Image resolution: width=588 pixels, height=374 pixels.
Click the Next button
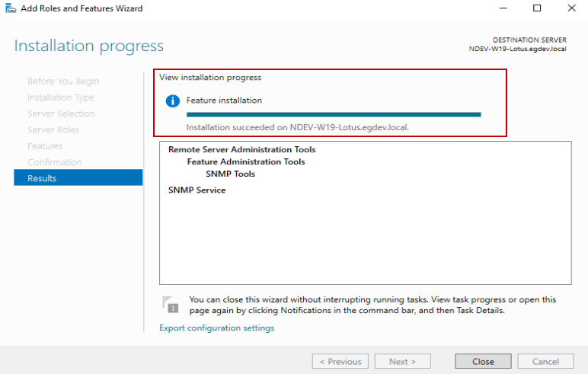(x=402, y=361)
